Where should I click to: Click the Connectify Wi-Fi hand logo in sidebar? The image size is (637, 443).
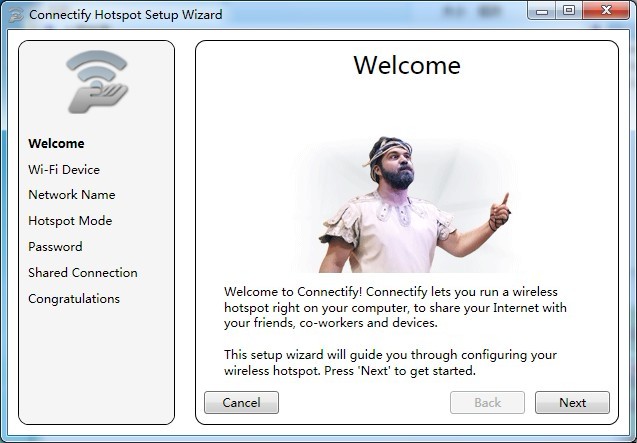coord(97,82)
